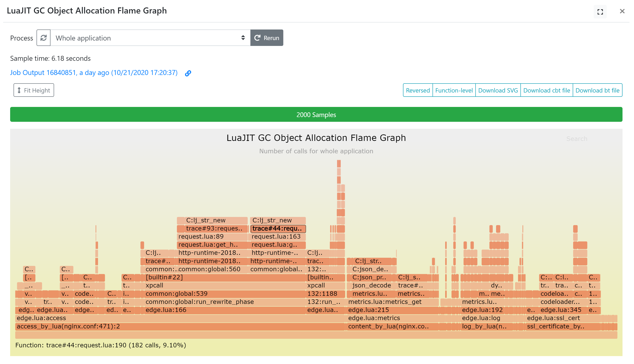
Task: Click the refresh process list icon
Action: 43,38
